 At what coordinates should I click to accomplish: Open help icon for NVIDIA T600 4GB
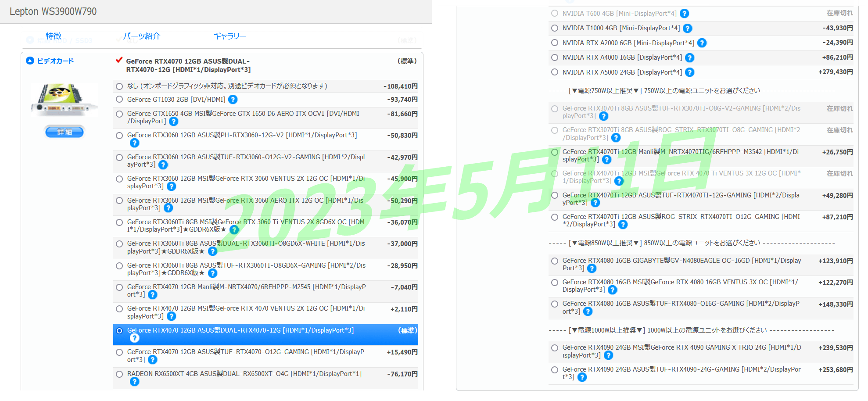pos(684,14)
